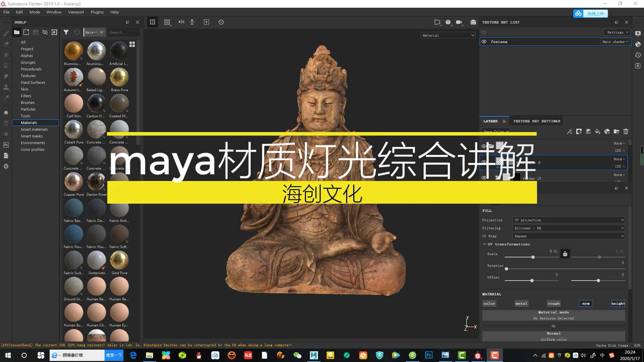Switch to Texture Set Settings tab
This screenshot has height=362, width=644.
pos(536,121)
